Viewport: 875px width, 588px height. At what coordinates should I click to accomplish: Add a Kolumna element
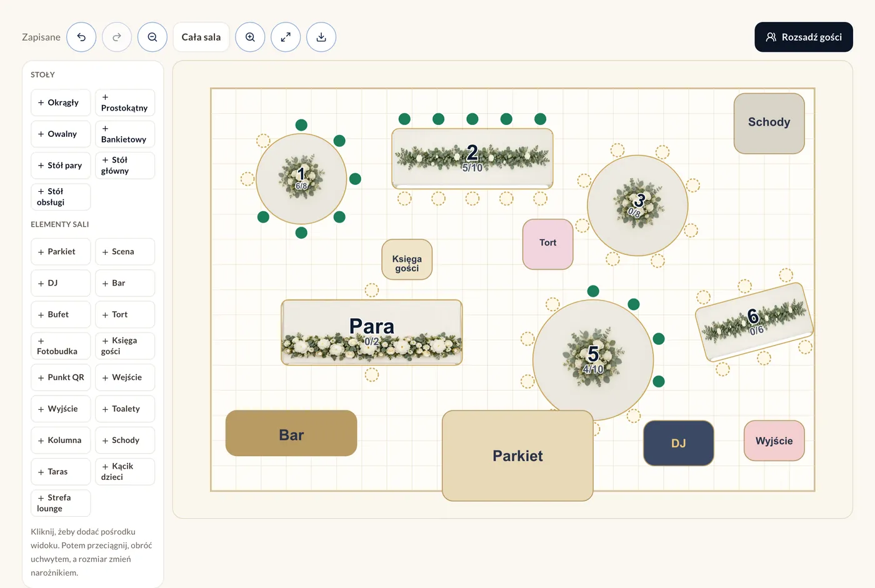click(x=61, y=441)
